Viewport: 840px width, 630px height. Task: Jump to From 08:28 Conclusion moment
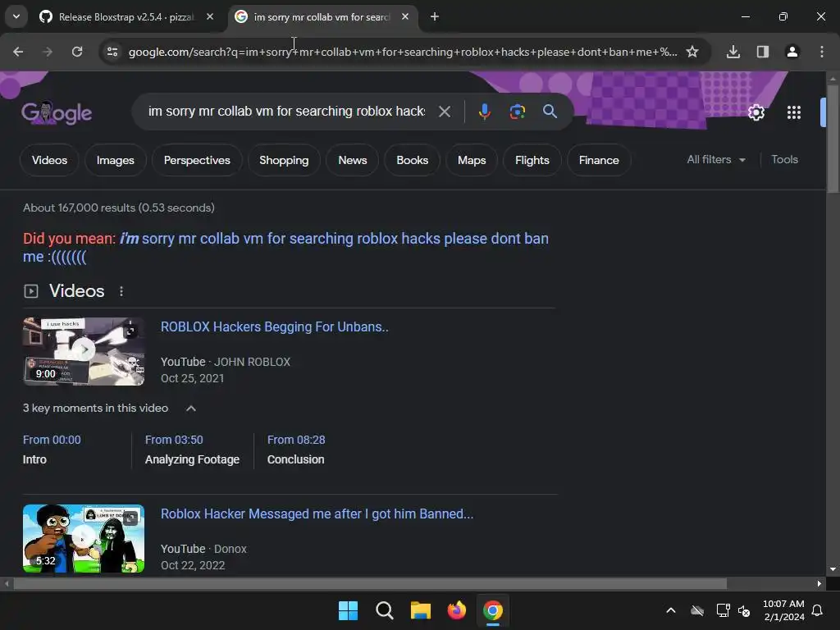pyautogui.click(x=295, y=450)
